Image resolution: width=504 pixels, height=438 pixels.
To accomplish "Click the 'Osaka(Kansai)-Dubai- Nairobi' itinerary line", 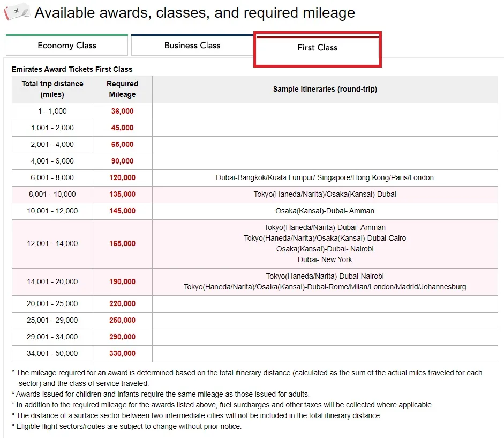I will point(325,249).
